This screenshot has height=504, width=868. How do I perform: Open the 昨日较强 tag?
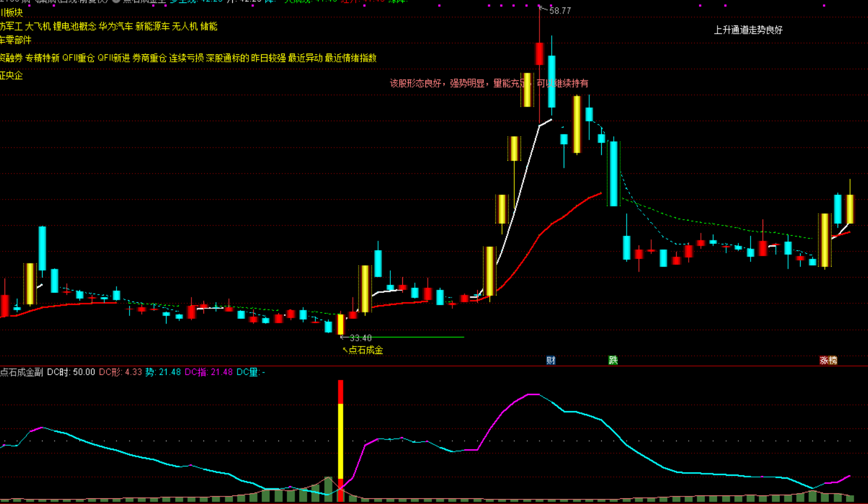(269, 58)
